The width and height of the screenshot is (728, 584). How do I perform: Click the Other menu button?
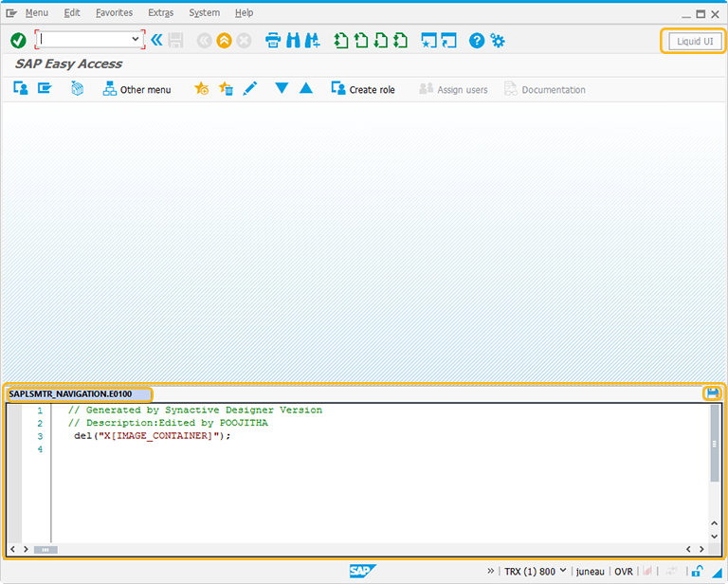[x=136, y=89]
